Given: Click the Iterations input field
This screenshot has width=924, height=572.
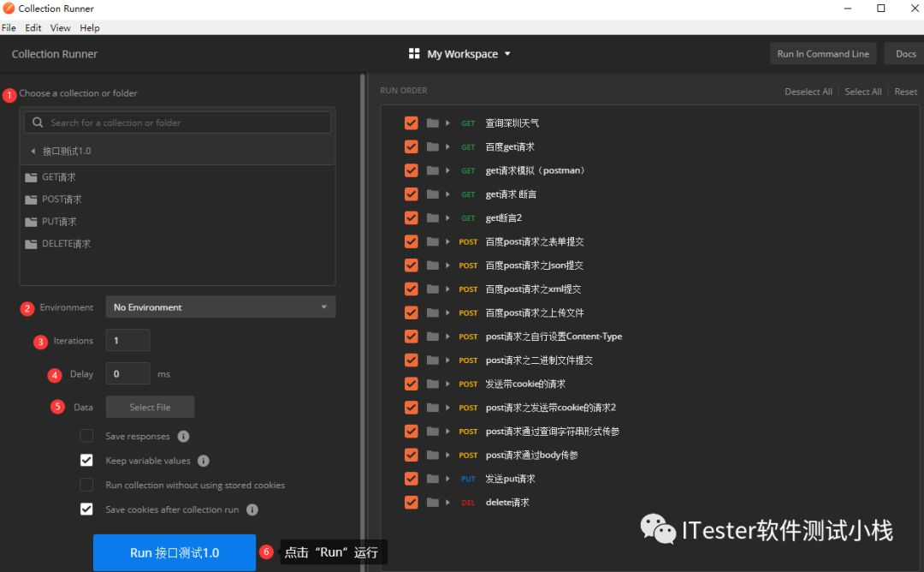Looking at the screenshot, I should (127, 340).
